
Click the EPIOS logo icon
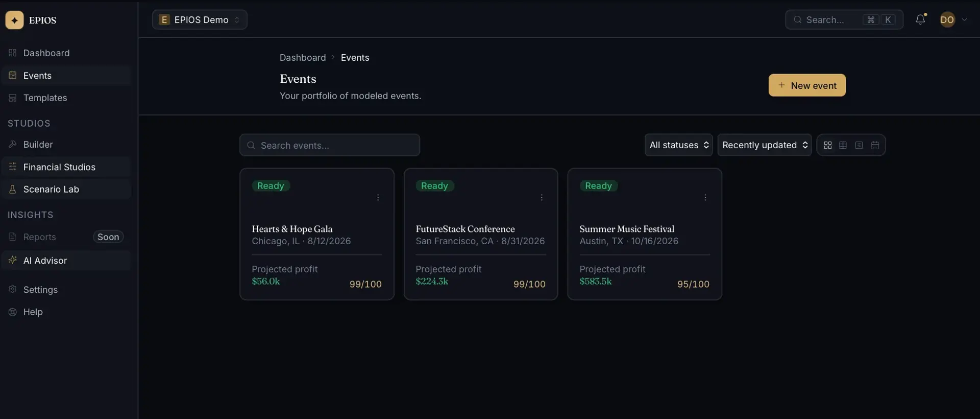[x=14, y=20]
